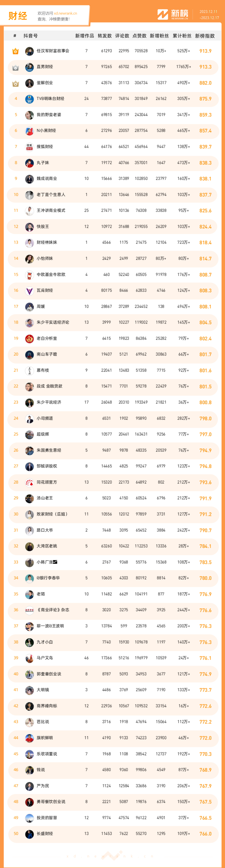Open TVB明珠台财经 avatar
225x868 pixels.
30,99
